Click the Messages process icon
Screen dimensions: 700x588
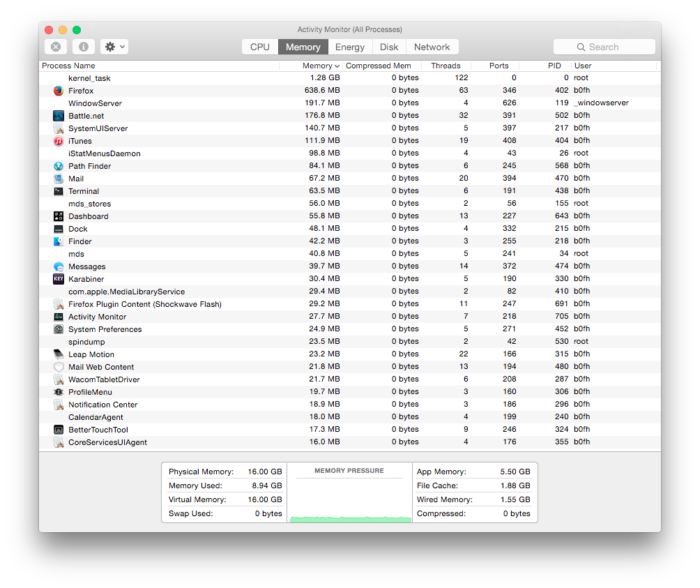click(x=59, y=266)
